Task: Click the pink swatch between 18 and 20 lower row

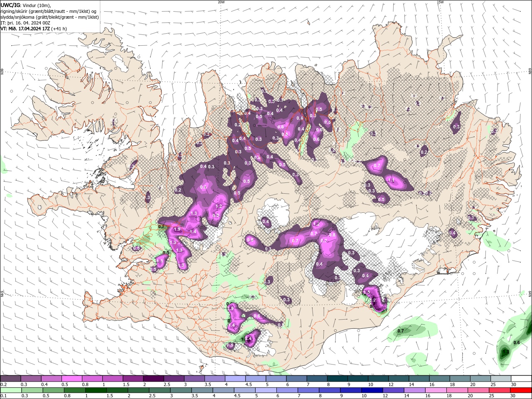Action: [458, 390]
